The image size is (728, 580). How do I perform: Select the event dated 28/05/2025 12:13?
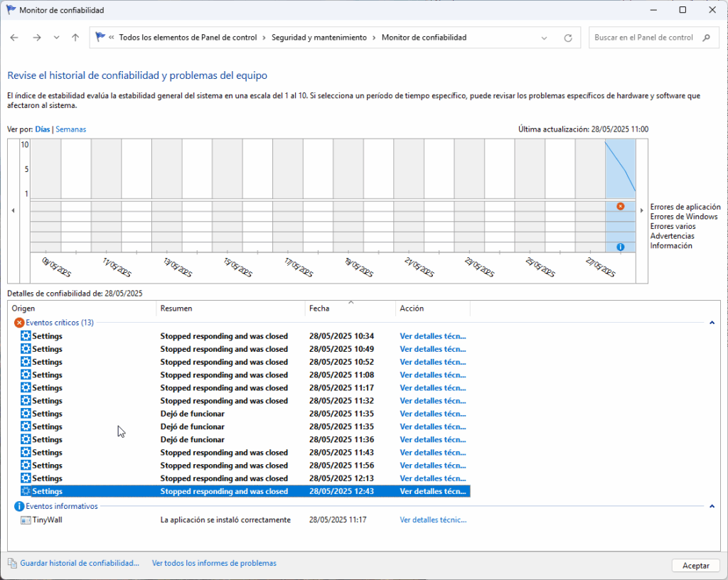coord(245,478)
